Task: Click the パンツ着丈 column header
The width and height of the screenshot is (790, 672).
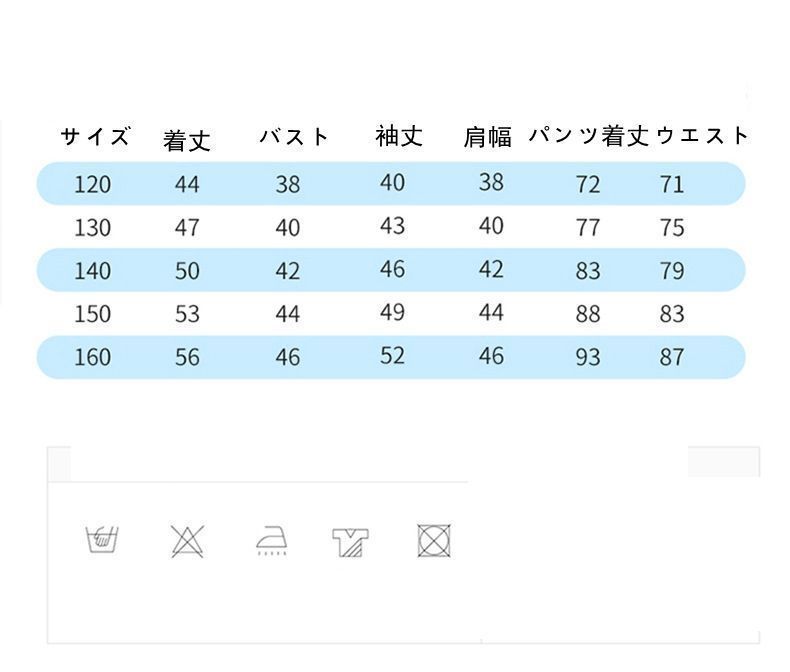Action: point(589,137)
